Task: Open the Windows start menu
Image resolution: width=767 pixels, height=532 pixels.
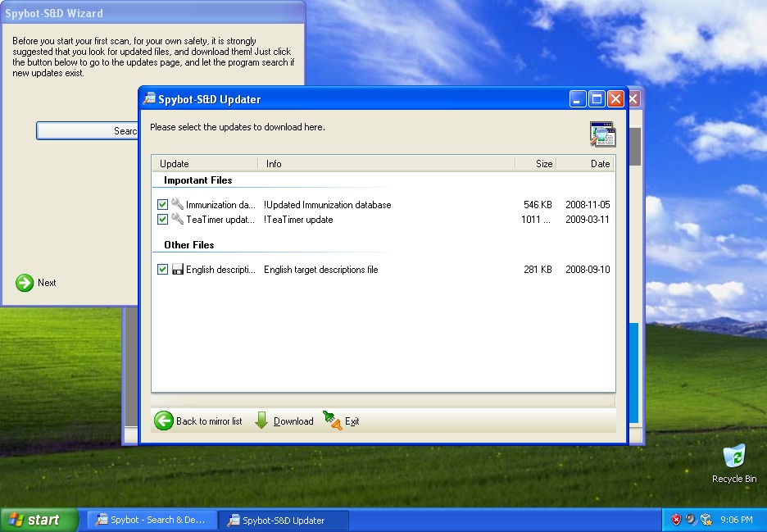Action: point(39,520)
